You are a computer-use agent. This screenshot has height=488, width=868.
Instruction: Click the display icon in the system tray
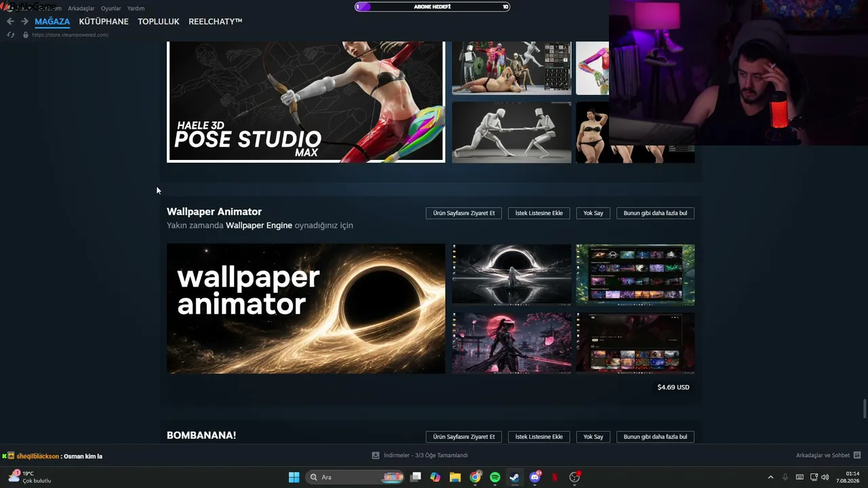(x=814, y=477)
